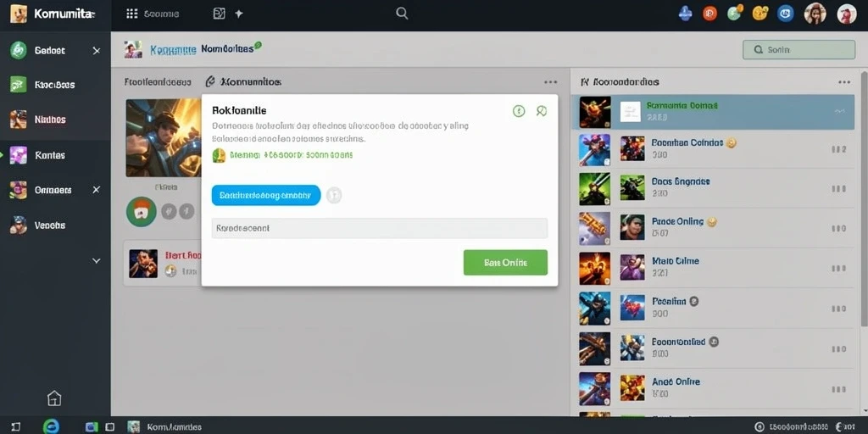Click the Rordoscent input field in dialog
Viewport: 868px width, 434px height.
[380, 228]
